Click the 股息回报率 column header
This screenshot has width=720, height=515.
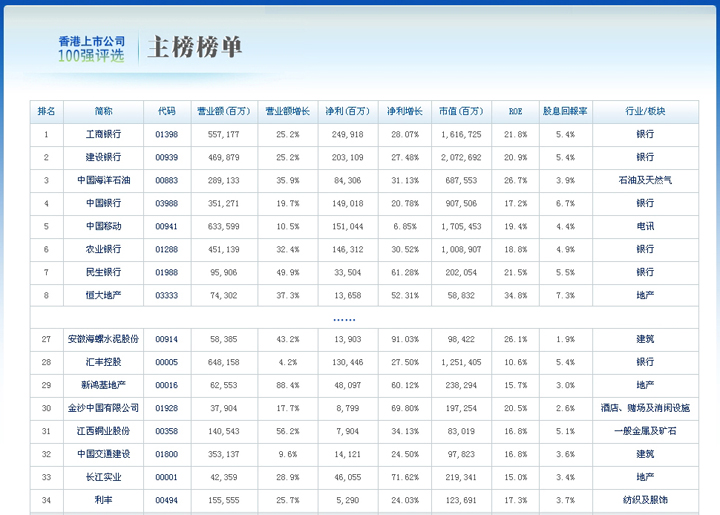[x=564, y=111]
